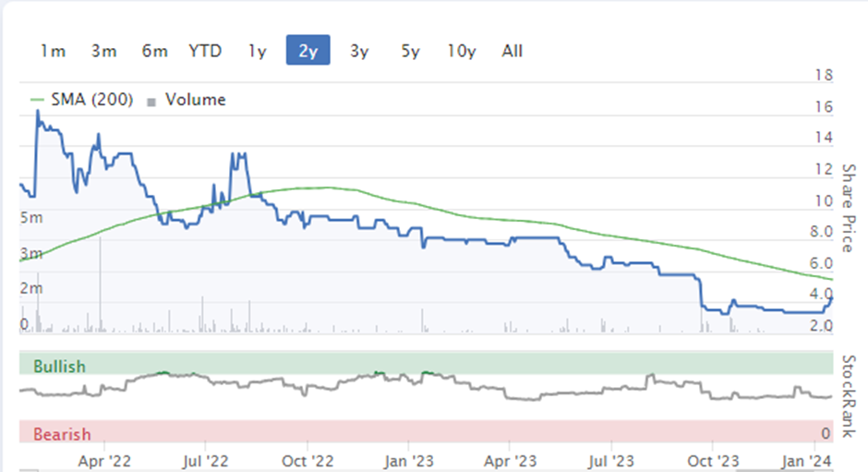The image size is (868, 472).
Task: Click the highlighted 2y range button
Action: click(308, 51)
